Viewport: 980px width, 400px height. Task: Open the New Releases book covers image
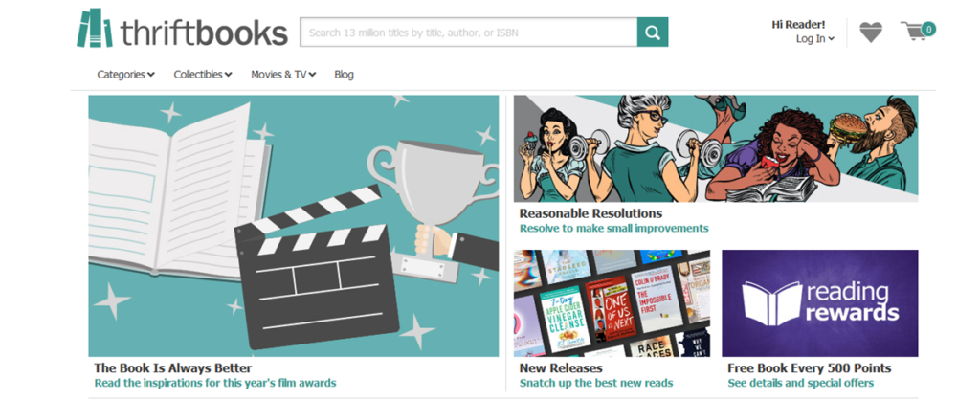tap(612, 303)
